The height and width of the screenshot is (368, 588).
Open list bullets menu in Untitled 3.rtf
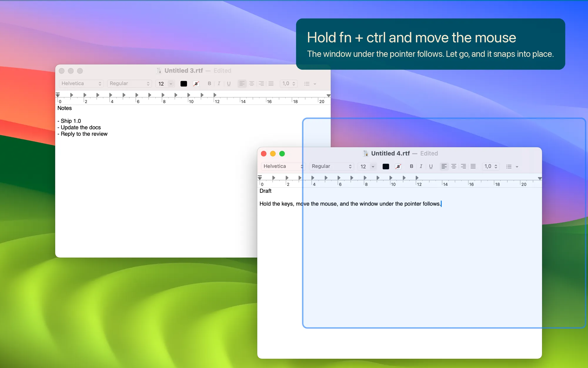tap(310, 84)
